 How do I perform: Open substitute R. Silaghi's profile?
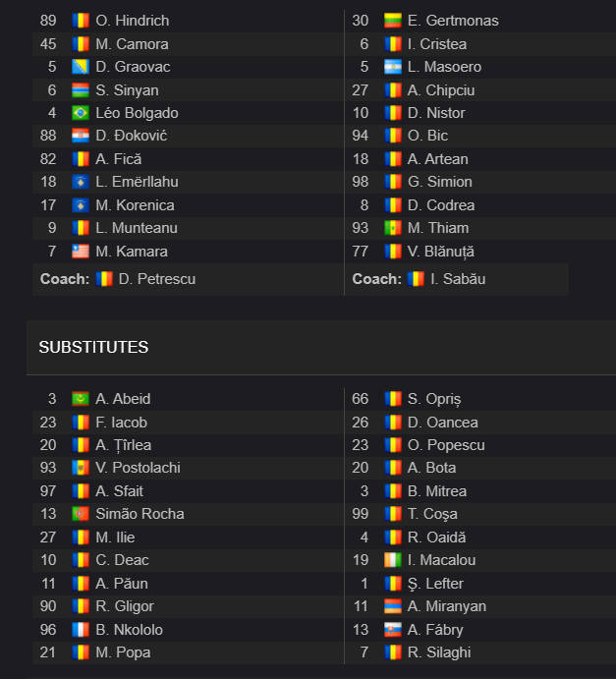tap(439, 652)
